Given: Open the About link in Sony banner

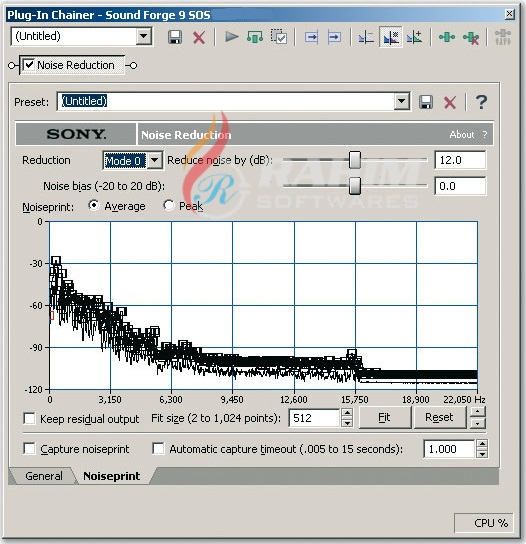Looking at the screenshot, I should click(x=462, y=135).
